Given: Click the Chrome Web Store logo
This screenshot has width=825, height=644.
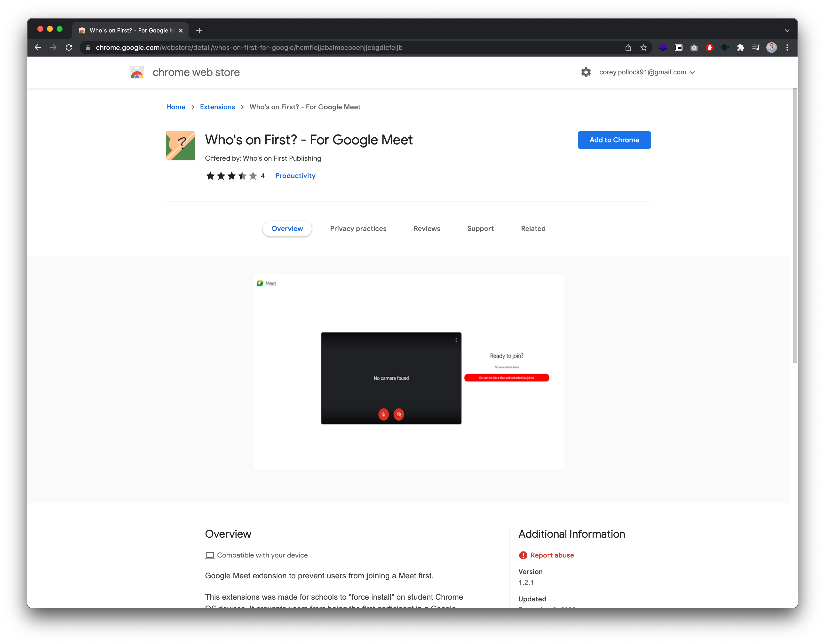Looking at the screenshot, I should tap(137, 72).
